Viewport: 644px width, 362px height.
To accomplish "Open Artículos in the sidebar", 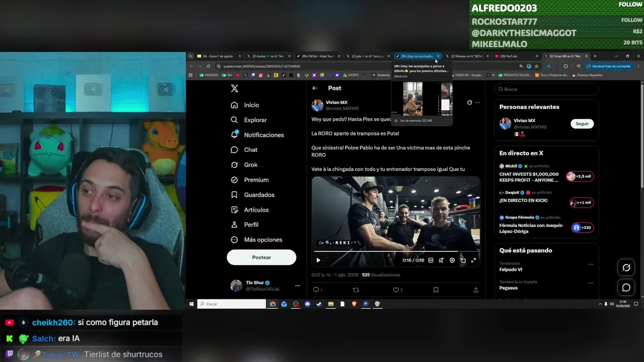I will (250, 210).
